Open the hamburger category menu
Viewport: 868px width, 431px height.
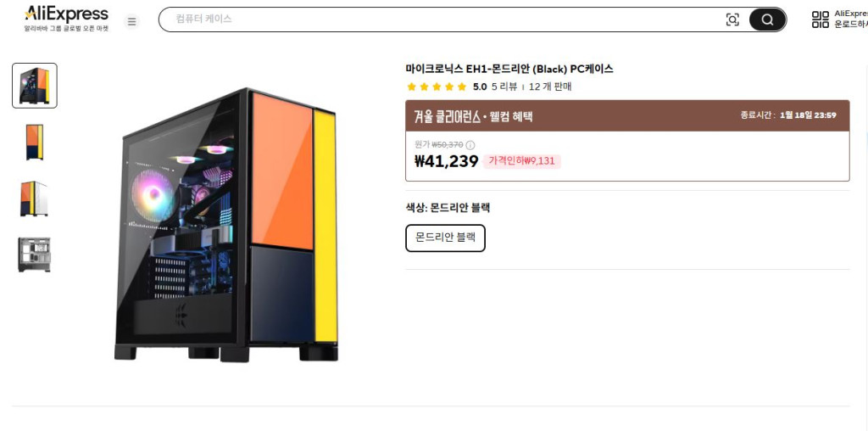click(131, 21)
